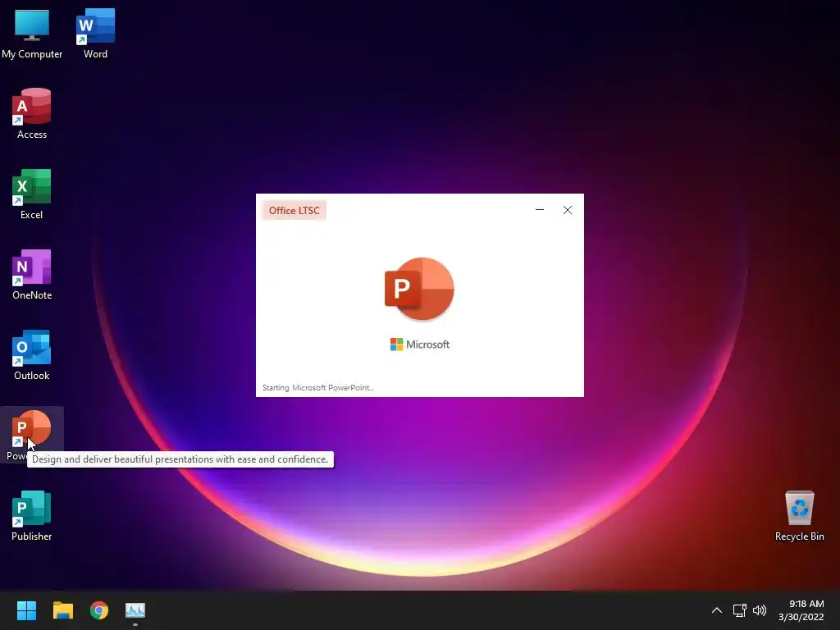Click the 'Design and deliver beautiful presentations' tooltip
Screen dimensions: 840x630
[180, 459]
